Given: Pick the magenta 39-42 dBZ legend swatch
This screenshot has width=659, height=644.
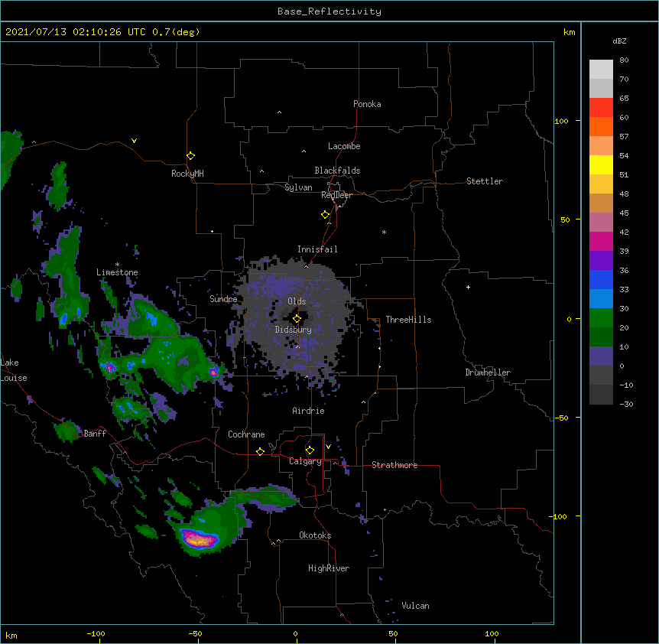Looking at the screenshot, I should pos(601,241).
